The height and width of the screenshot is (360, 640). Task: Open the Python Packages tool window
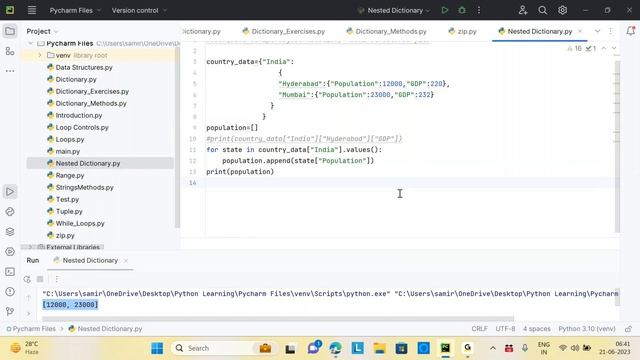point(10,232)
